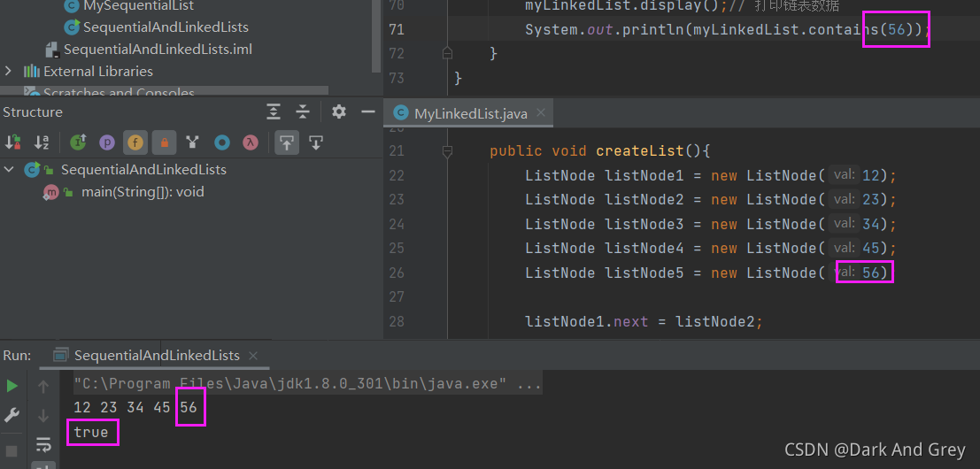Toggle Group by supertype fork icon
The image size is (980, 469).
click(x=192, y=142)
